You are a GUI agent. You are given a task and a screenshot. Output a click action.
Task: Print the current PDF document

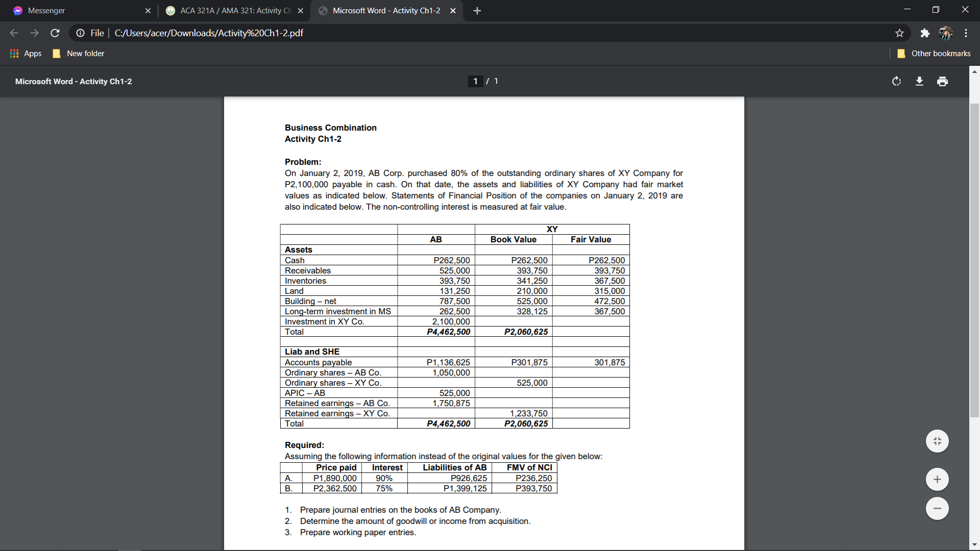(x=942, y=81)
